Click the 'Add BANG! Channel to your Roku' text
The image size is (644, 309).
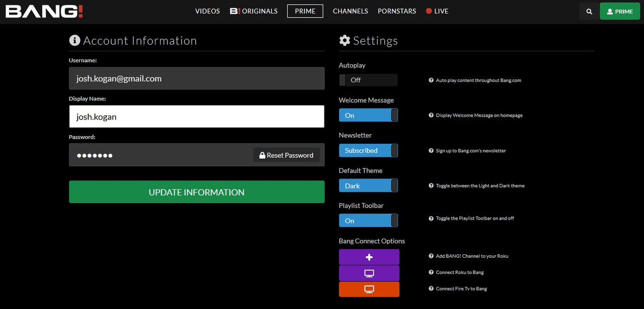(472, 256)
